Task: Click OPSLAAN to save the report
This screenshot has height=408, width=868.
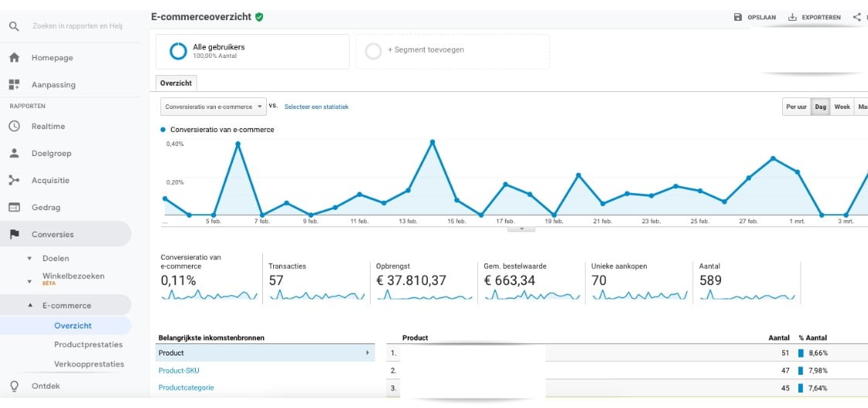Action: (x=762, y=17)
